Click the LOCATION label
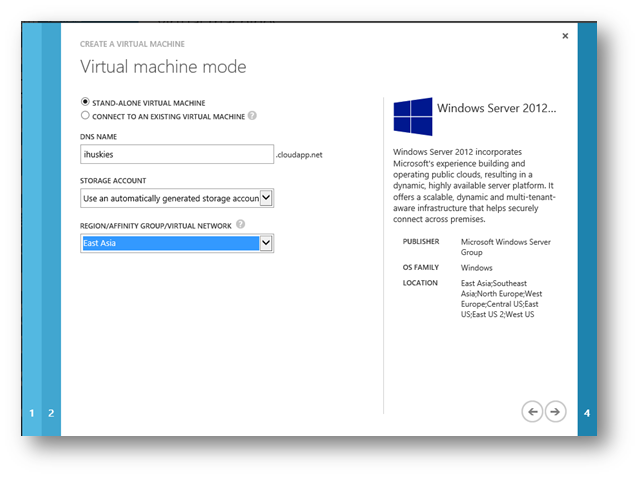This screenshot has height=478, width=639. click(x=420, y=283)
